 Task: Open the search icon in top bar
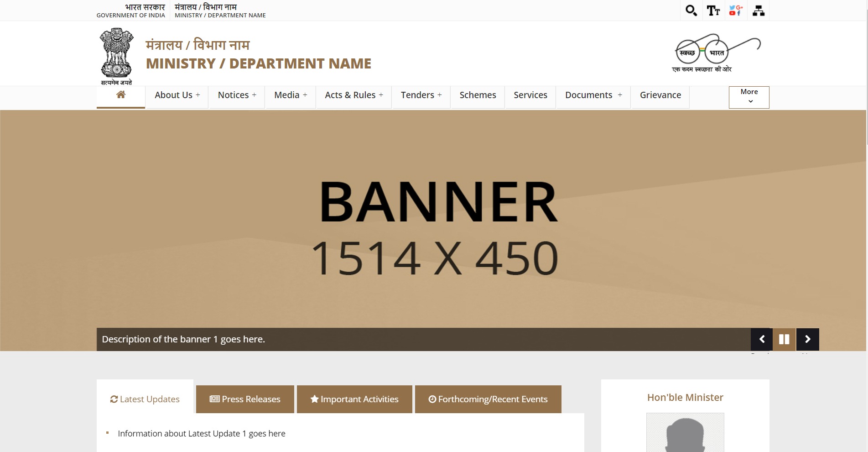(x=691, y=11)
